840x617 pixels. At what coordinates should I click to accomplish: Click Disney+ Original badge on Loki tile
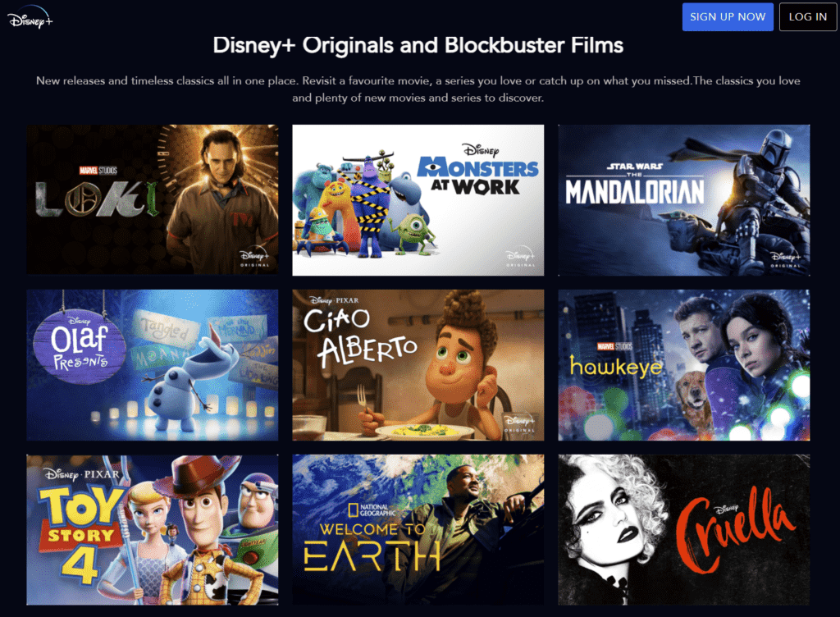(x=254, y=258)
